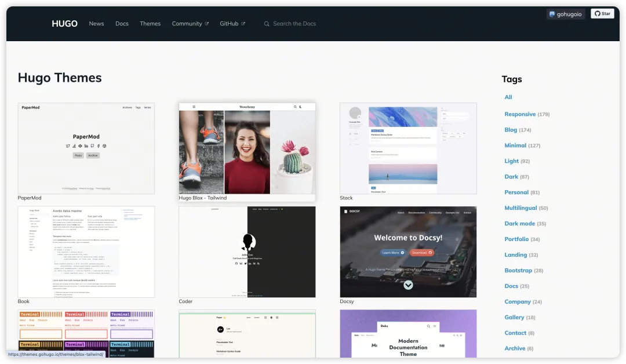
Task: Select the Dark mode tag filter
Action: [x=519, y=224]
